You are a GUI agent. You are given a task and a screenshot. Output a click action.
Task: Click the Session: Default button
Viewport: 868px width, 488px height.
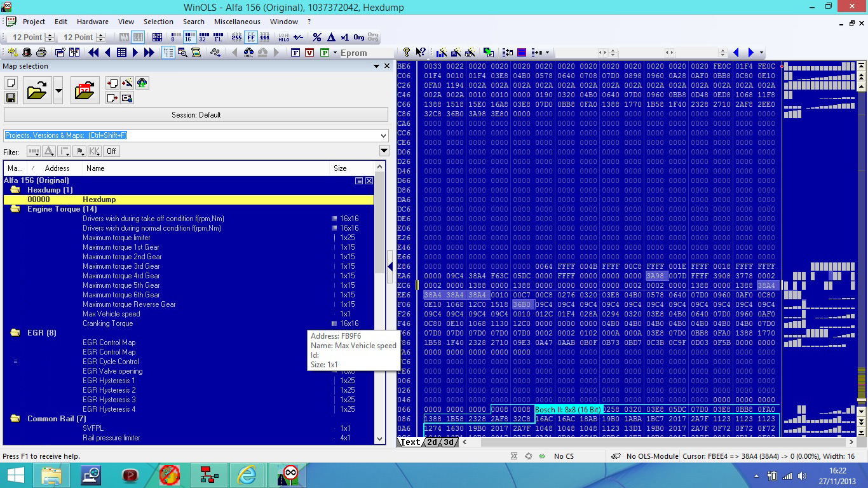coord(196,115)
